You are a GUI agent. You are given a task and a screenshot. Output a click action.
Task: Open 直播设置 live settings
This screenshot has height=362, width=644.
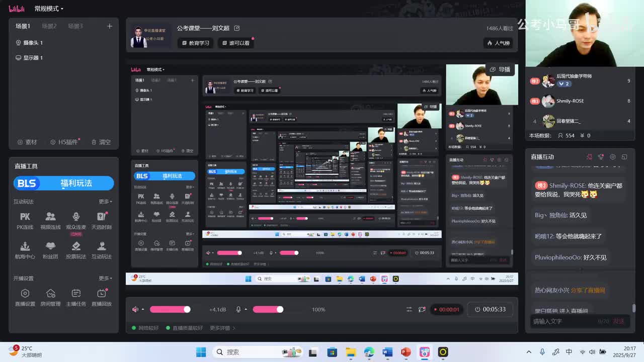(x=25, y=298)
